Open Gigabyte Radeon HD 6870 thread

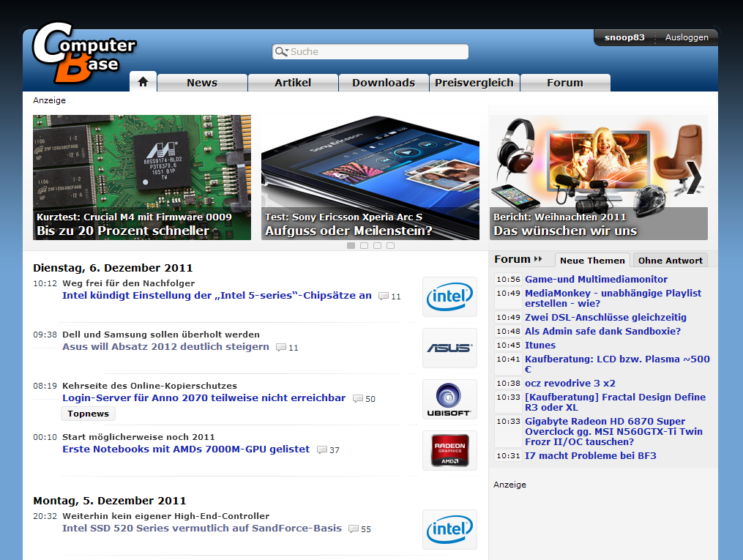[613, 431]
